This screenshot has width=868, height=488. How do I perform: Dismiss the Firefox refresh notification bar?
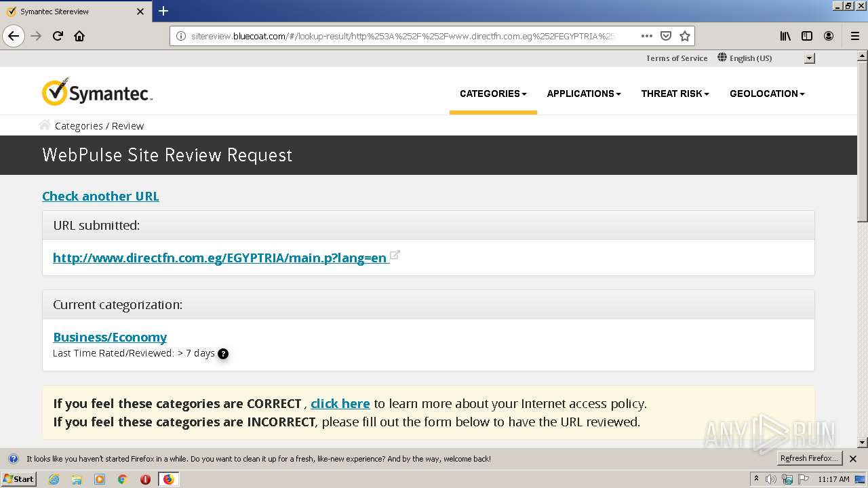pyautogui.click(x=853, y=459)
